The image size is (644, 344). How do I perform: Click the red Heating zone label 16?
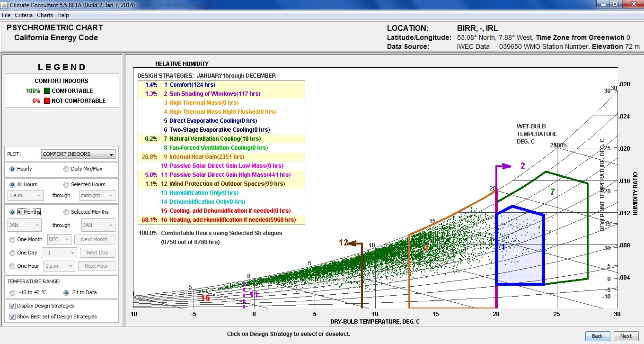tap(205, 298)
